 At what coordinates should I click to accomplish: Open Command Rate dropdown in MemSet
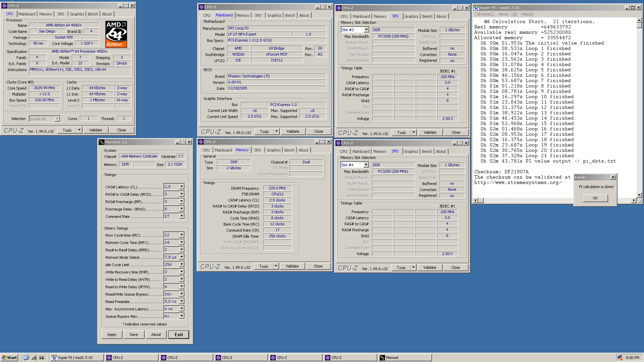point(181,216)
